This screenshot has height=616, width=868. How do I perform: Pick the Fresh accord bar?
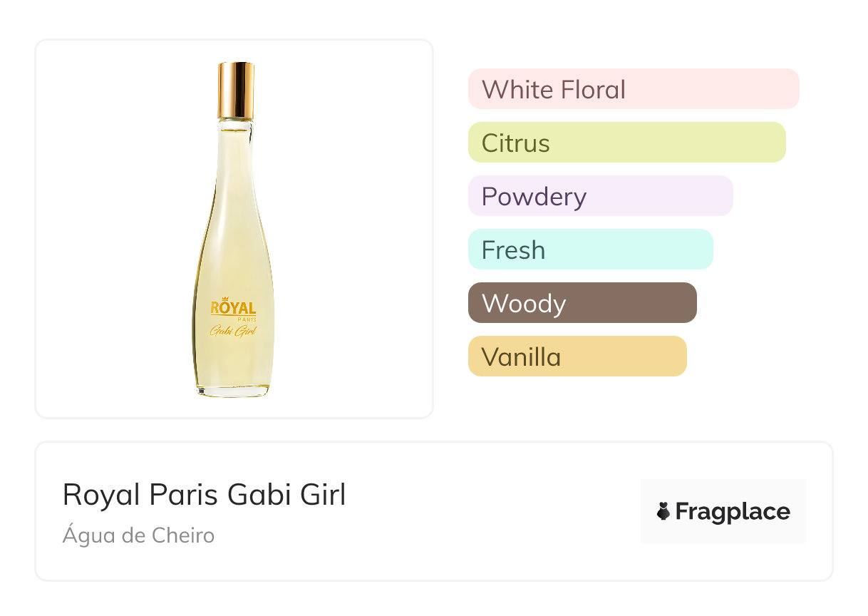point(590,250)
